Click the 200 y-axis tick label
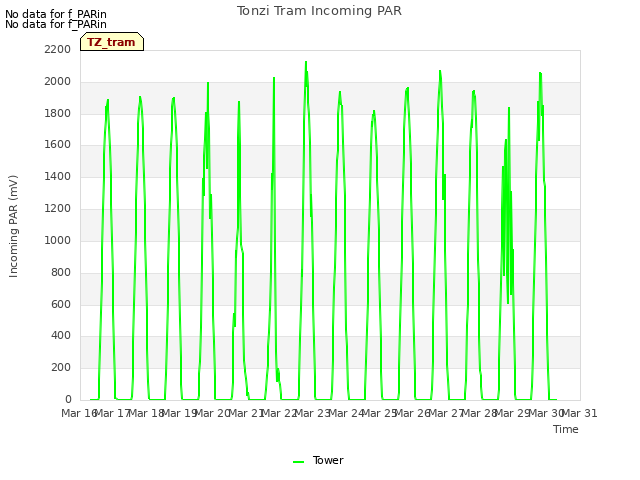The height and width of the screenshot is (480, 640). (x=61, y=368)
